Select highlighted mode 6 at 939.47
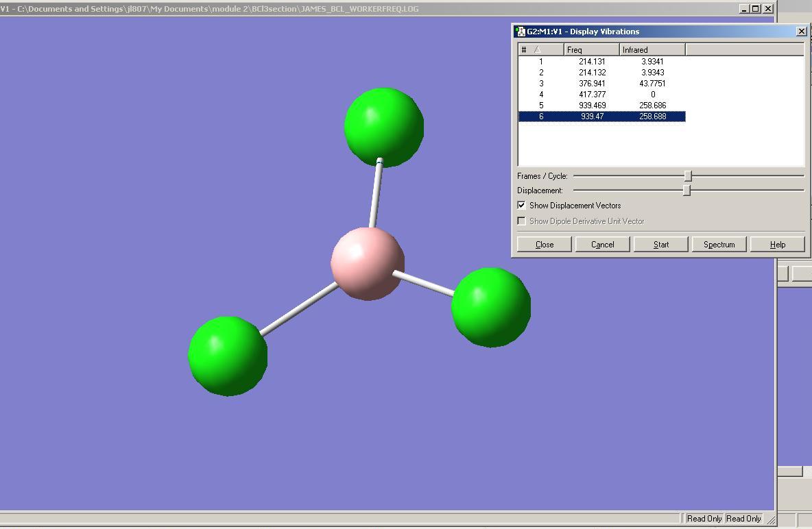This screenshot has height=529, width=812. 601,116
